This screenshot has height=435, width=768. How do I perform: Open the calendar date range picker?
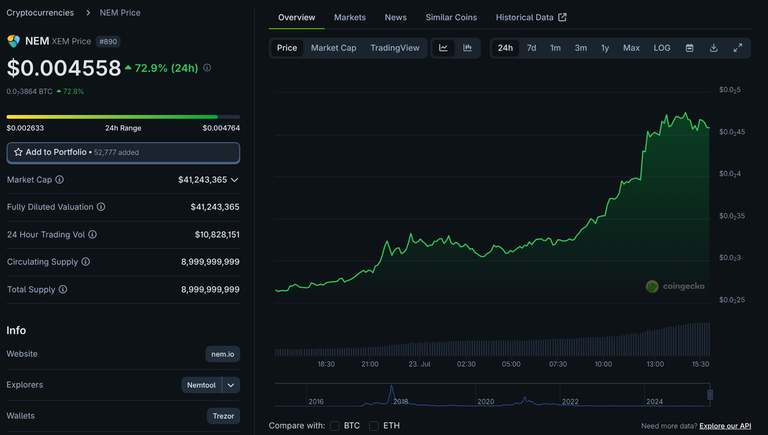tap(689, 48)
